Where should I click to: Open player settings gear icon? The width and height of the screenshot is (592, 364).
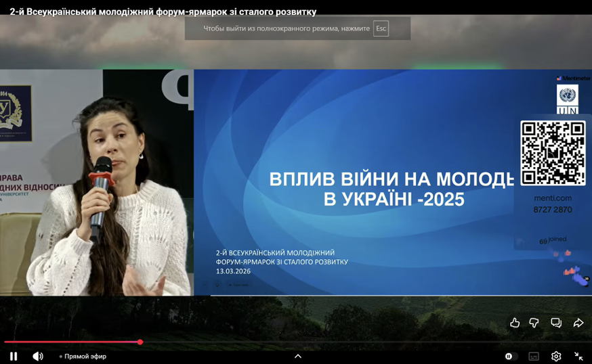point(556,357)
